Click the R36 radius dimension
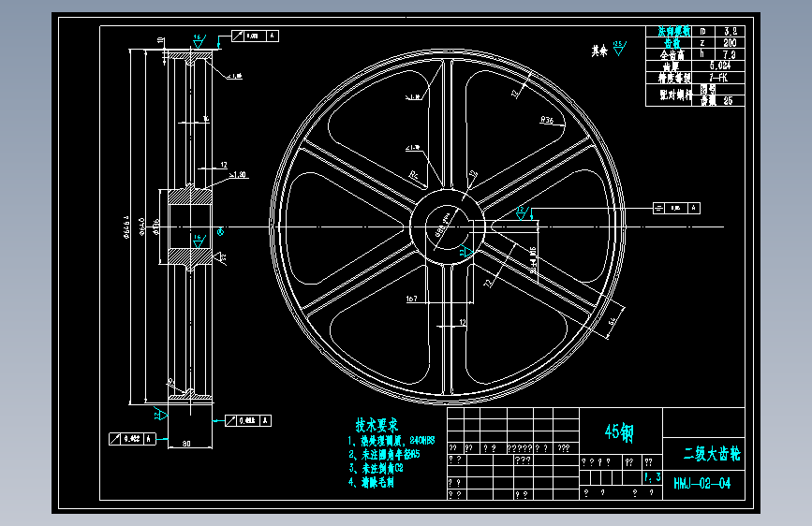 pos(547,120)
